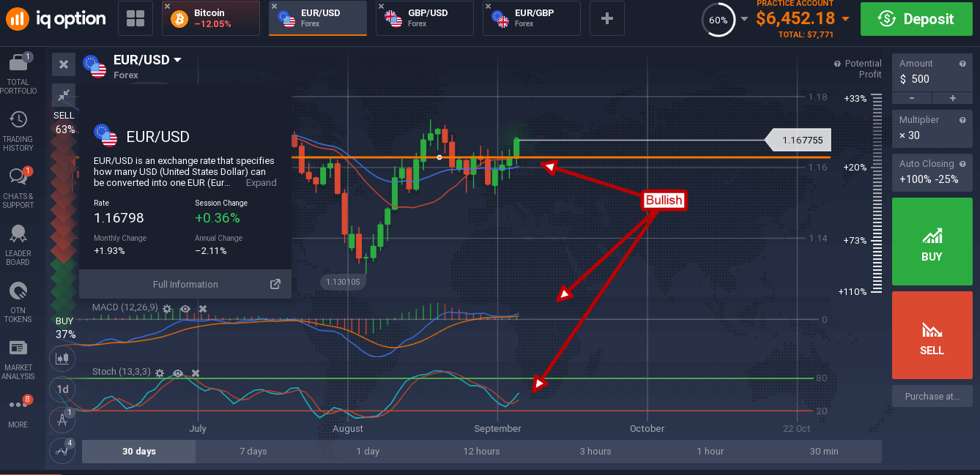Screen dimensions: 980x475
Task: Click the Multiplier help question mark
Action: (962, 120)
